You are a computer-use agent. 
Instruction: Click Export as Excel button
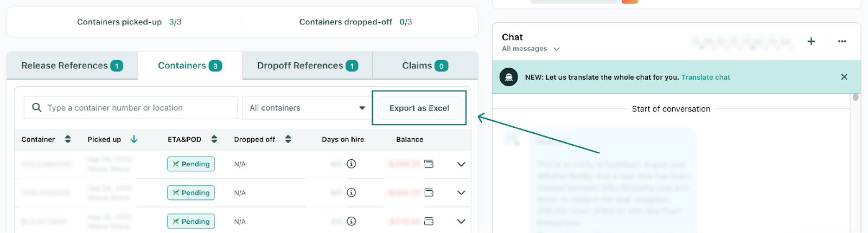(419, 108)
